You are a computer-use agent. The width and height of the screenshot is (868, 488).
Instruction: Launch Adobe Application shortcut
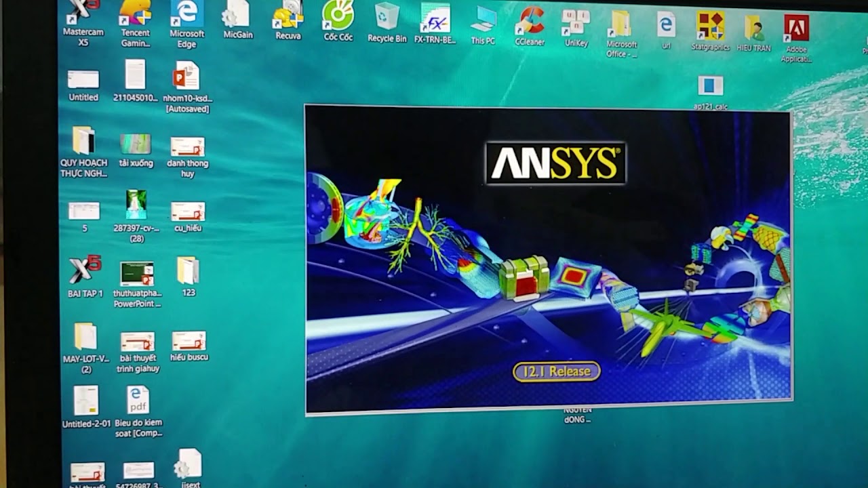coord(796,39)
